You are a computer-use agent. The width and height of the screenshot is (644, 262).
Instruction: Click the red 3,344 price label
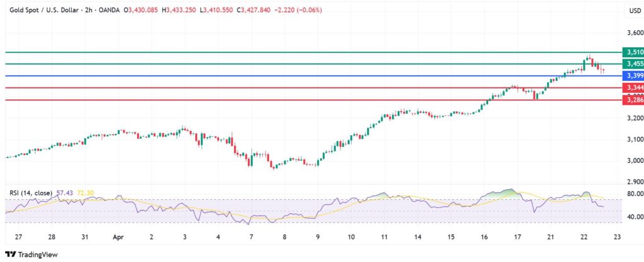631,88
